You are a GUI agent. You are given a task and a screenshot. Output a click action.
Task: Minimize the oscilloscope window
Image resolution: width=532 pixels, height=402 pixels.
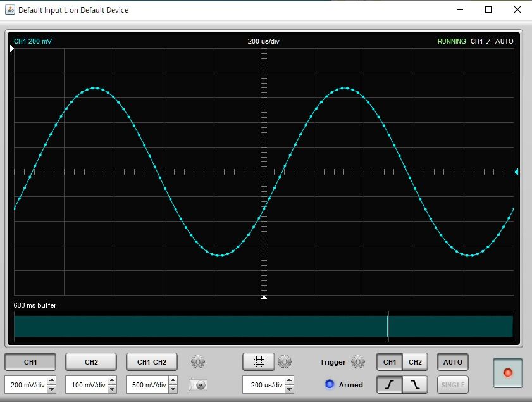click(x=460, y=9)
